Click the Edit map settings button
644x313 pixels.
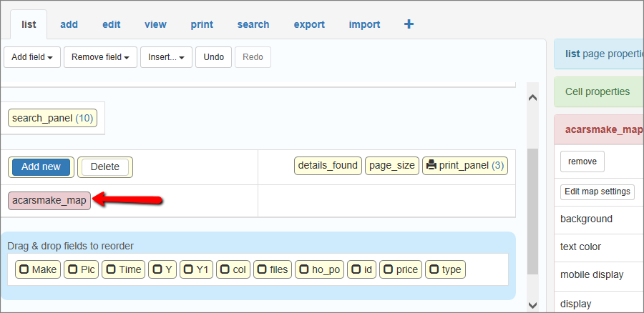pos(597,192)
